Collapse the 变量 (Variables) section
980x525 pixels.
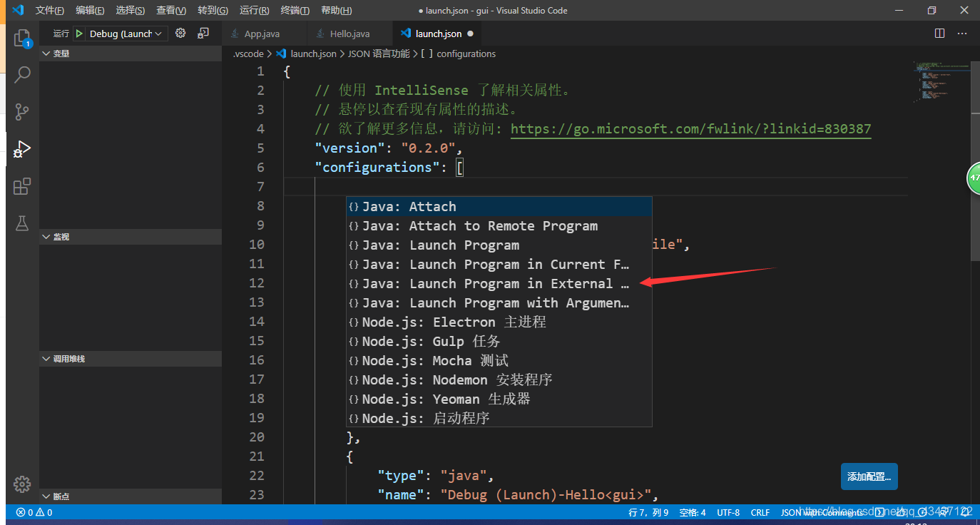(x=132, y=53)
